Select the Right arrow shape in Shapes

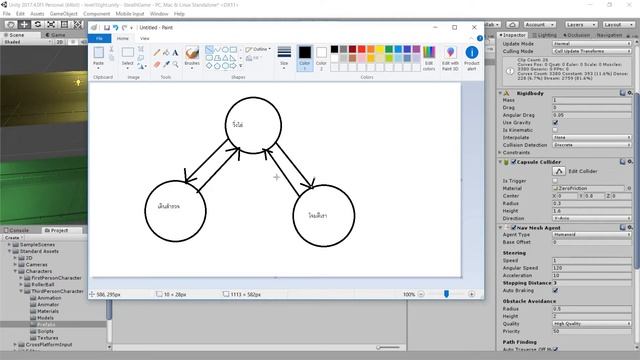coord(233,66)
